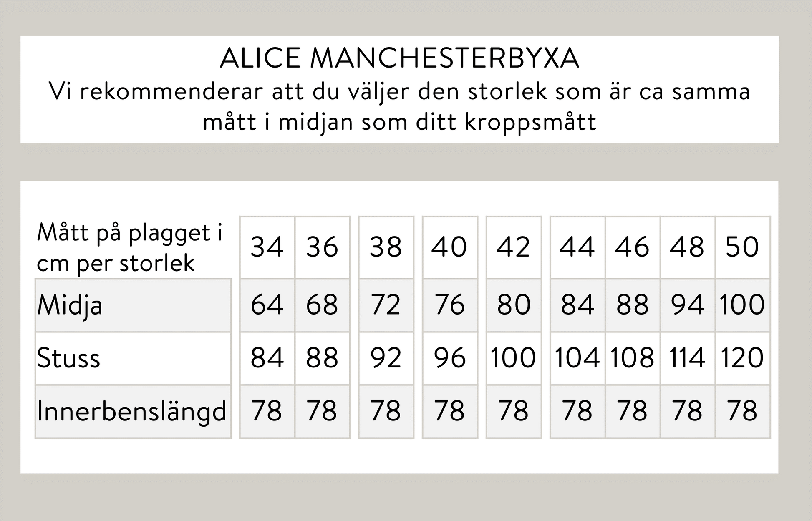Select the Innerbenslängd row label
The width and height of the screenshot is (812, 521).
[x=132, y=411]
